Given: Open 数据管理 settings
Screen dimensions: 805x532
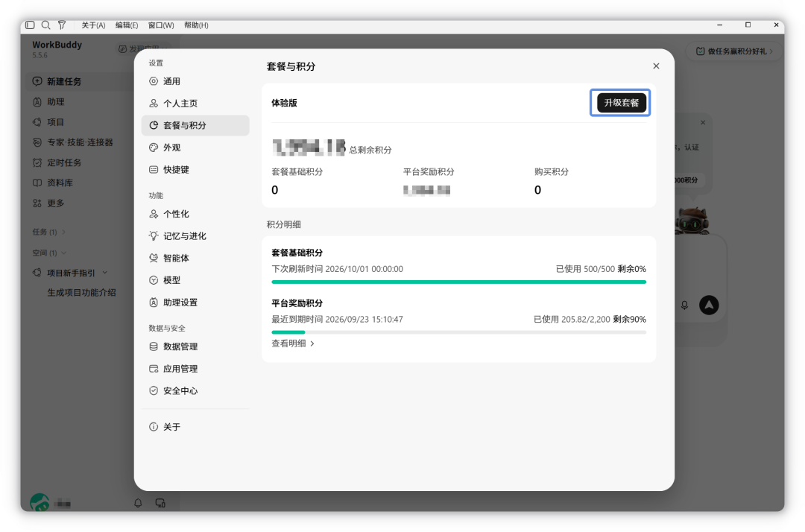Looking at the screenshot, I should (x=195, y=346).
